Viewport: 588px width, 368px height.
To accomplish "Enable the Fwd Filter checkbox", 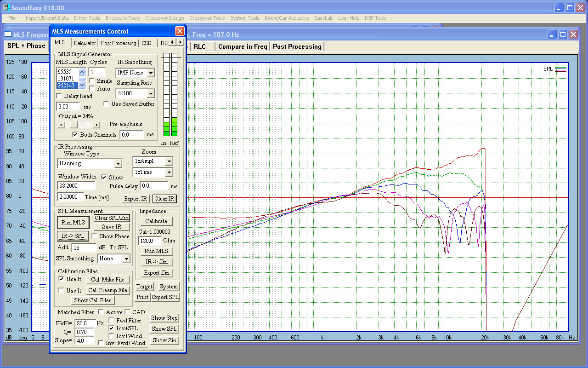I will coord(111,321).
